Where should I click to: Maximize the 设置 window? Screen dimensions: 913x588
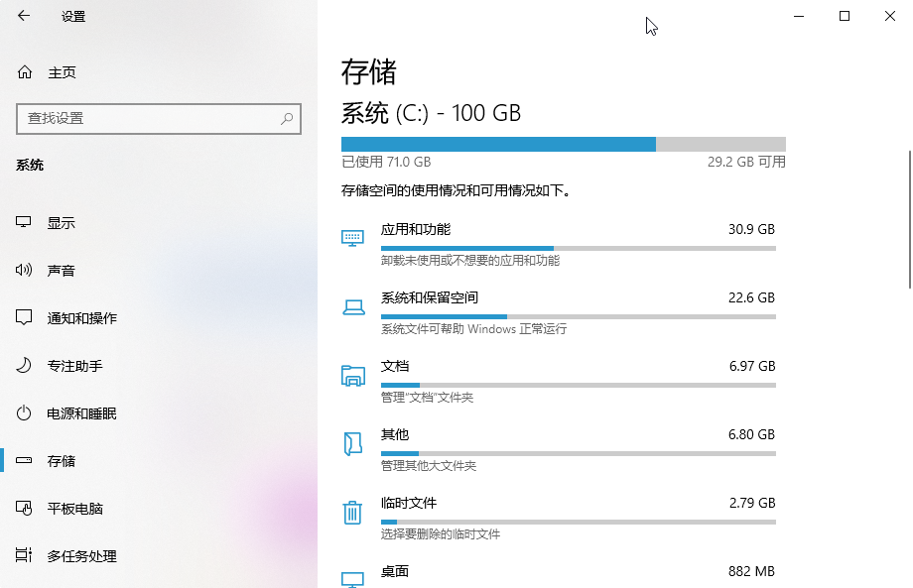(845, 16)
